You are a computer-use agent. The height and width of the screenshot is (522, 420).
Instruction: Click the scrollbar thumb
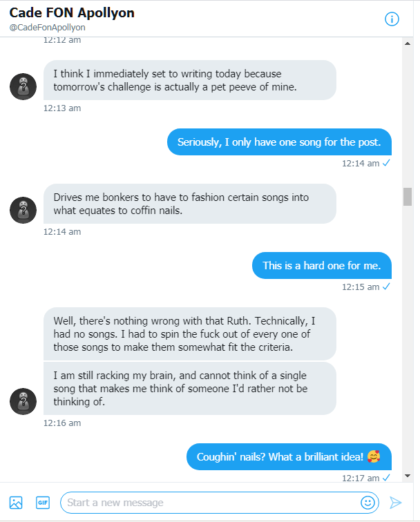click(x=408, y=196)
